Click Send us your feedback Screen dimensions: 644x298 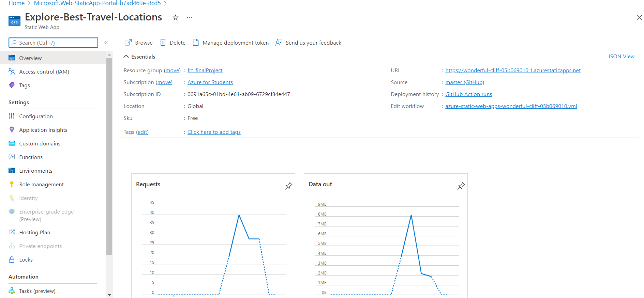309,43
